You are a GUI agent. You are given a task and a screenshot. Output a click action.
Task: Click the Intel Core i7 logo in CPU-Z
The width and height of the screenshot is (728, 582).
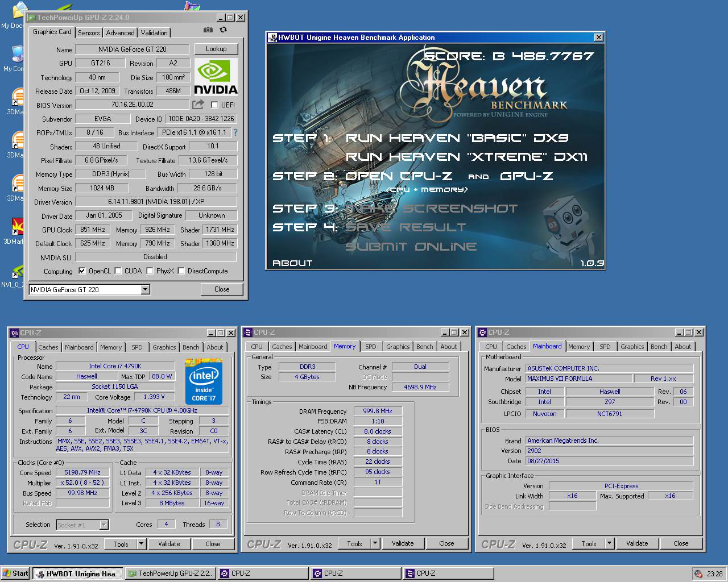pos(203,381)
